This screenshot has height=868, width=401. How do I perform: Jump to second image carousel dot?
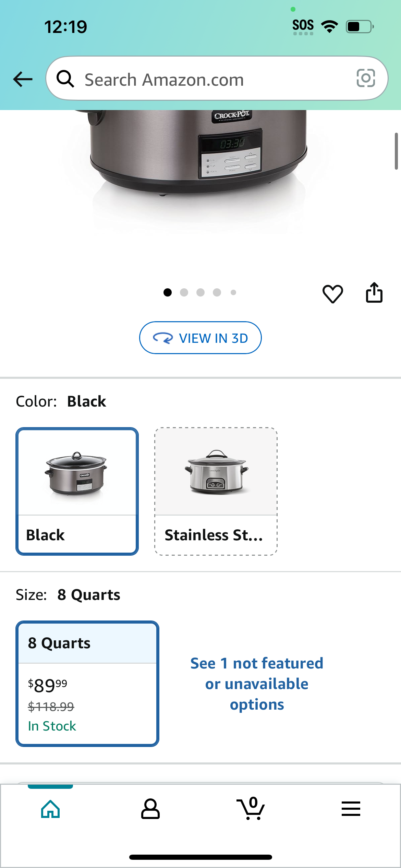click(184, 292)
